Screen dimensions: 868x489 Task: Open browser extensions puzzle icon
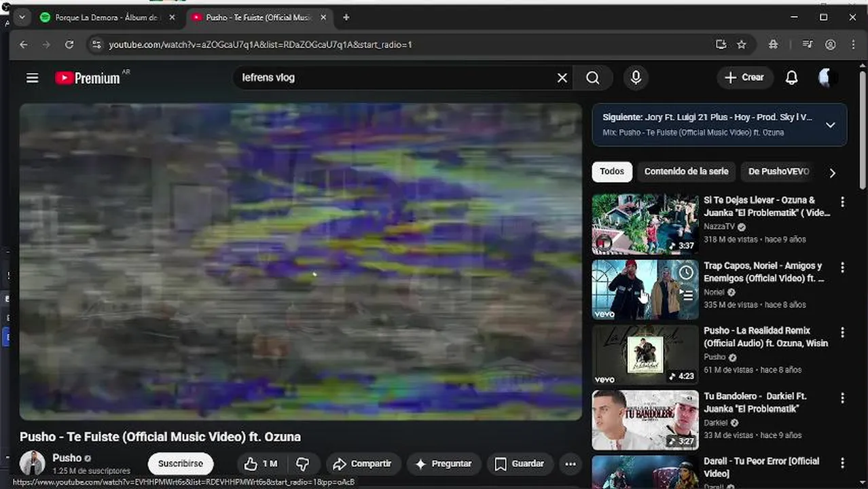[x=773, y=45]
